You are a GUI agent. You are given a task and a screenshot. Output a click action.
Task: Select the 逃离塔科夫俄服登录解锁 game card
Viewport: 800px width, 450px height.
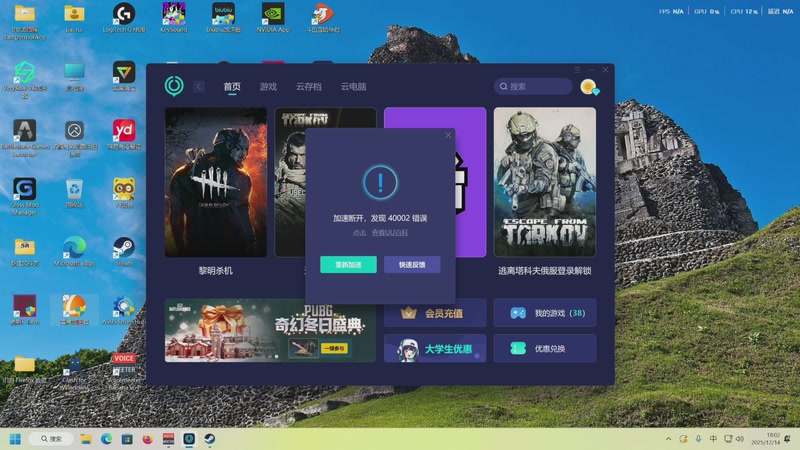544,182
